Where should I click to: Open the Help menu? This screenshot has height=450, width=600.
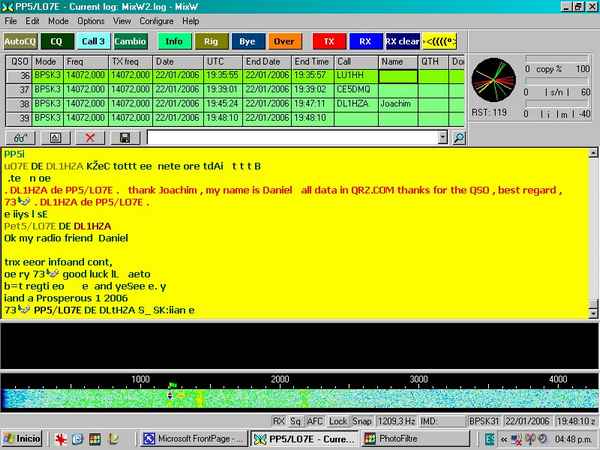pyautogui.click(x=191, y=21)
